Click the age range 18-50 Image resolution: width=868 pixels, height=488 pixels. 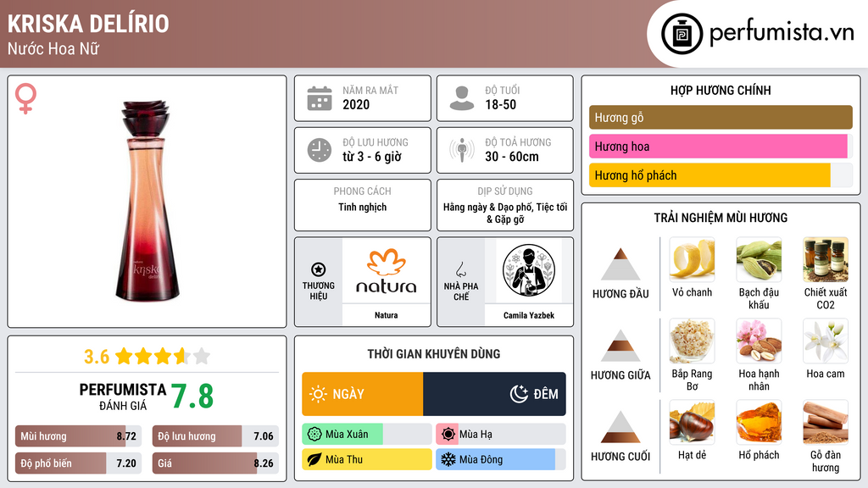500,104
